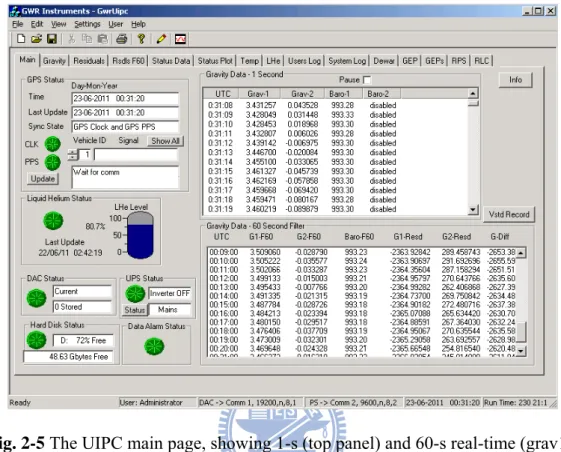Click the Vstd Record button
The width and height of the screenshot is (561, 452).
509,214
